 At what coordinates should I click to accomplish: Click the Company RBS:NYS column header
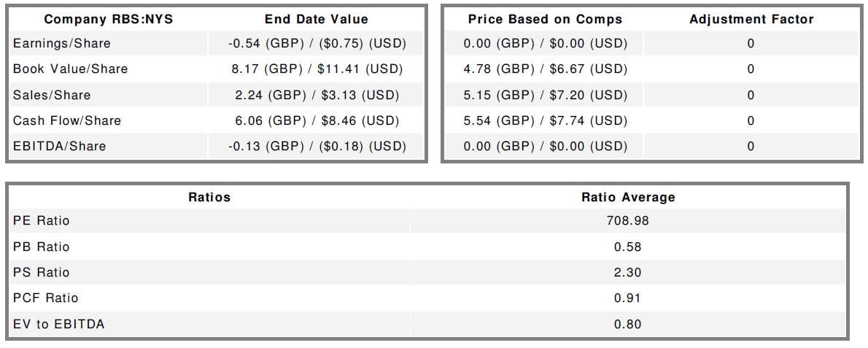point(108,19)
